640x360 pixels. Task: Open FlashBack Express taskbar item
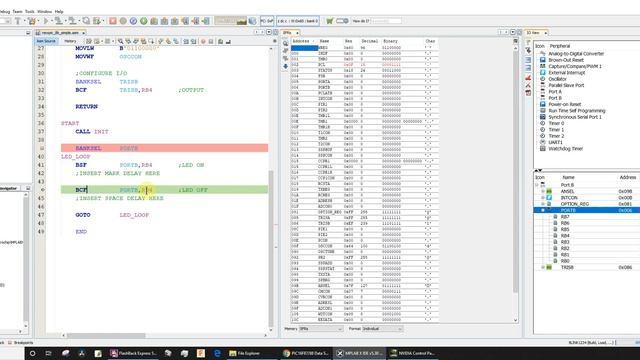pyautogui.click(x=133, y=353)
